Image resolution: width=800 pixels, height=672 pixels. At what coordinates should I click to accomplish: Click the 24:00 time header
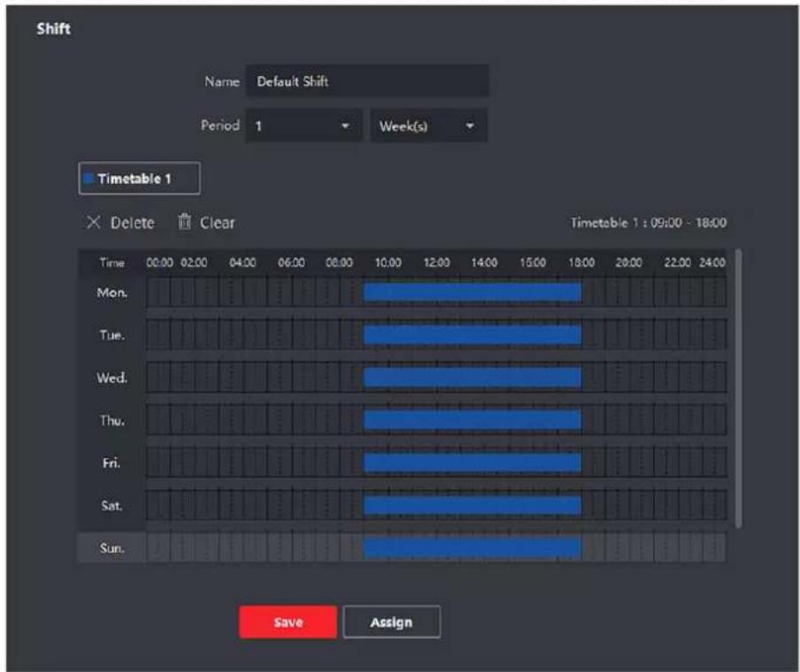712,262
